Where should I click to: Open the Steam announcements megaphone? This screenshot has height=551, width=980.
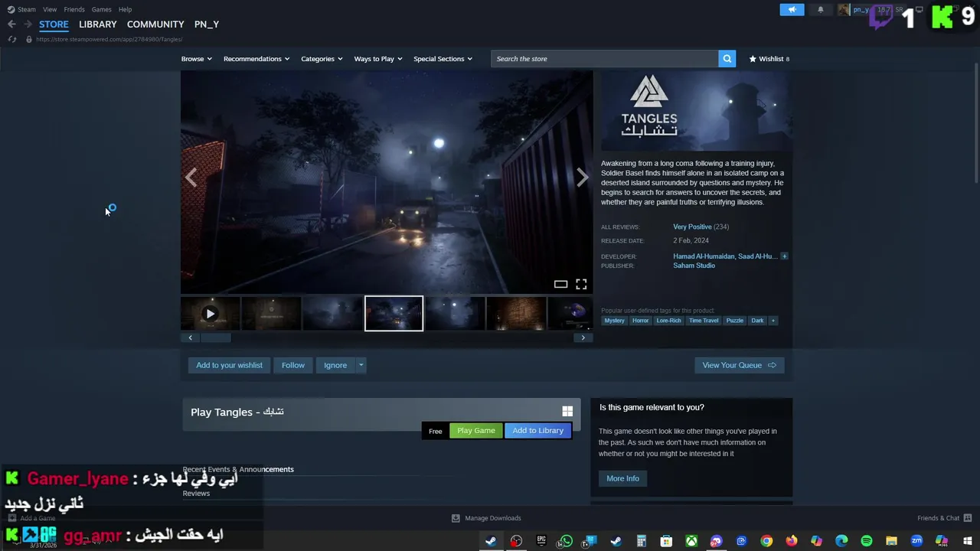[792, 10]
